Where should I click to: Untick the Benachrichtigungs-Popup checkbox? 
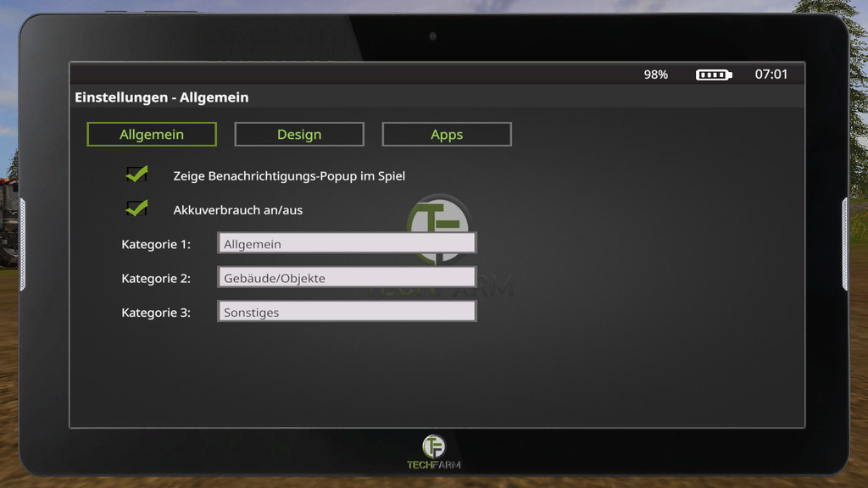pos(136,175)
